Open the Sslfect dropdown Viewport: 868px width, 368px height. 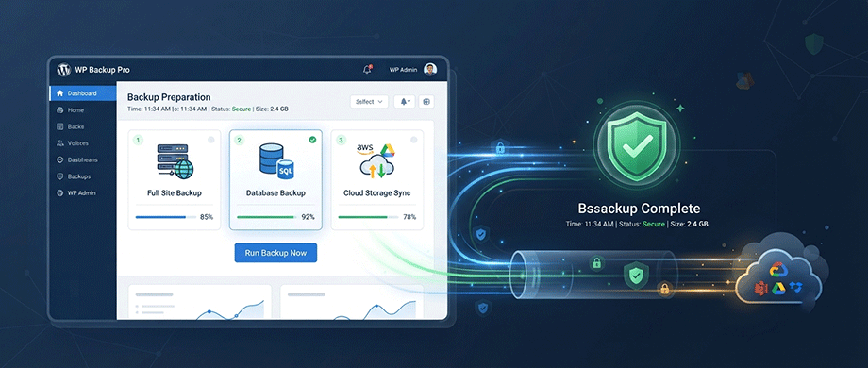point(369,101)
